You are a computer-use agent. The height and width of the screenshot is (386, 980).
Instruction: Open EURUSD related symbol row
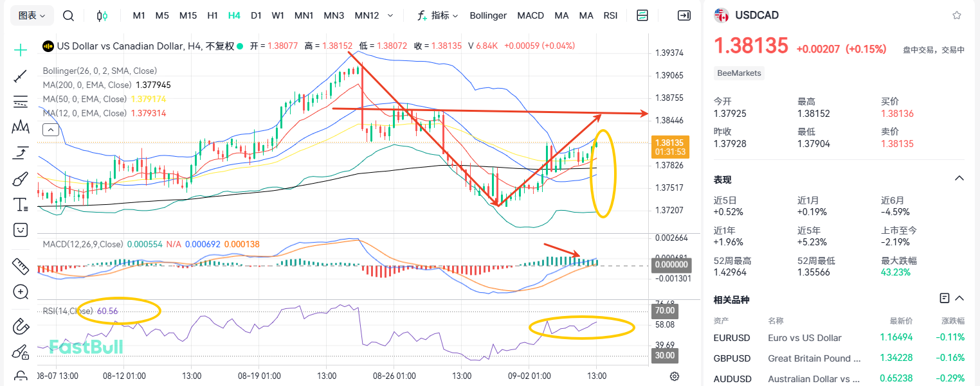click(839, 338)
